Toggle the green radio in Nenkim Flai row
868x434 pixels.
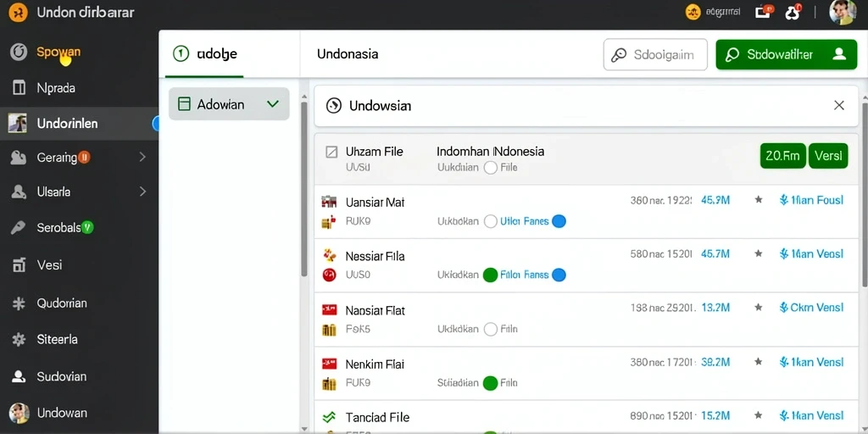click(x=491, y=382)
